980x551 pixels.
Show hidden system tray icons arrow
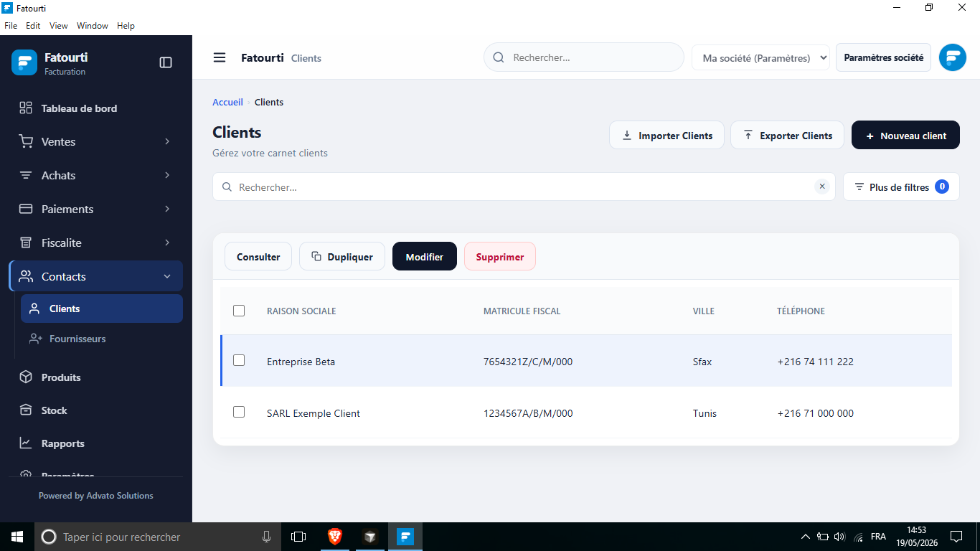tap(805, 537)
